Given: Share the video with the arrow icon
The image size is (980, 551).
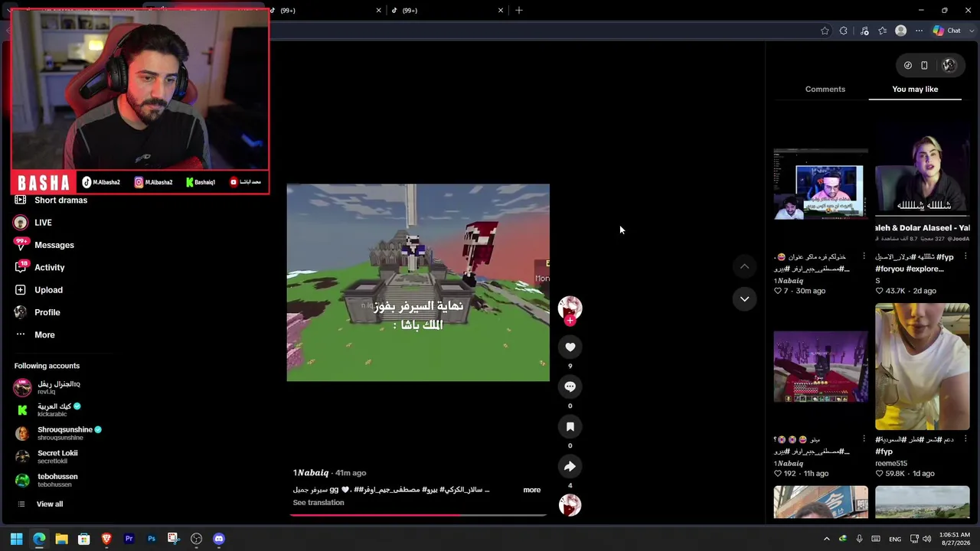Looking at the screenshot, I should click(570, 467).
